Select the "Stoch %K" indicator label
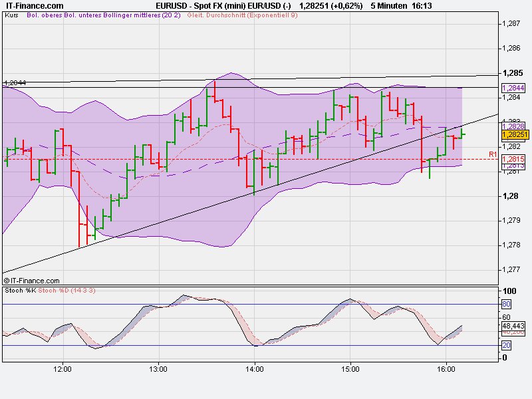The image size is (532, 399). pos(21,290)
